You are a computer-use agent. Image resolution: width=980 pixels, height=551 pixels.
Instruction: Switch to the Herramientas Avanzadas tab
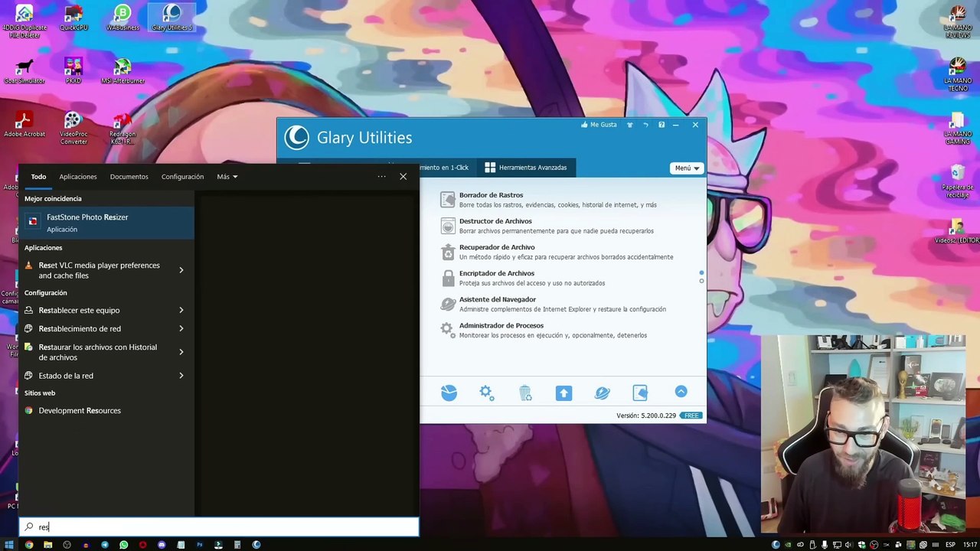point(525,168)
